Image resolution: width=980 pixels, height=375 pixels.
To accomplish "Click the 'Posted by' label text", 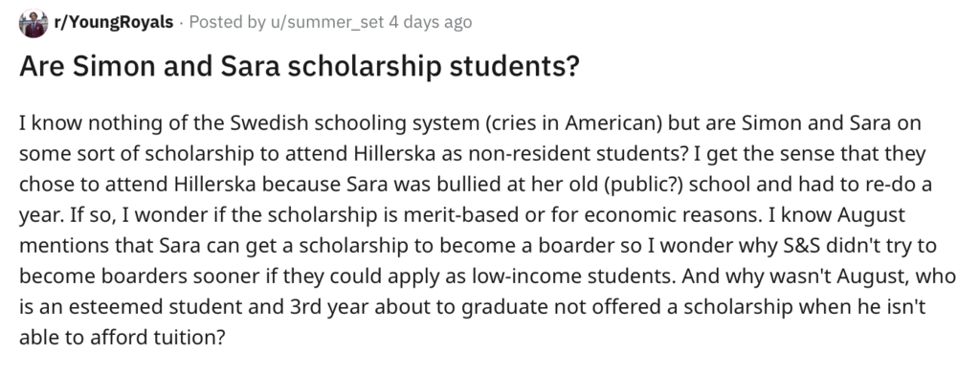I will [227, 23].
